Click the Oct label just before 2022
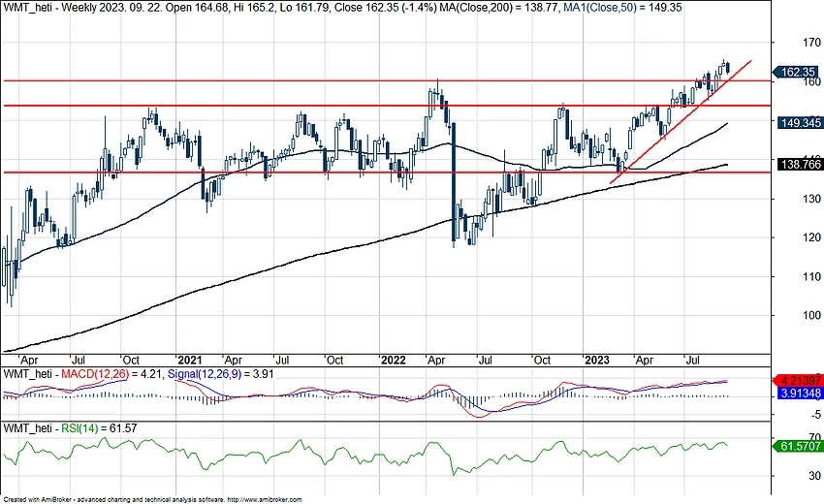Image resolution: width=824 pixels, height=504 pixels. (x=334, y=360)
